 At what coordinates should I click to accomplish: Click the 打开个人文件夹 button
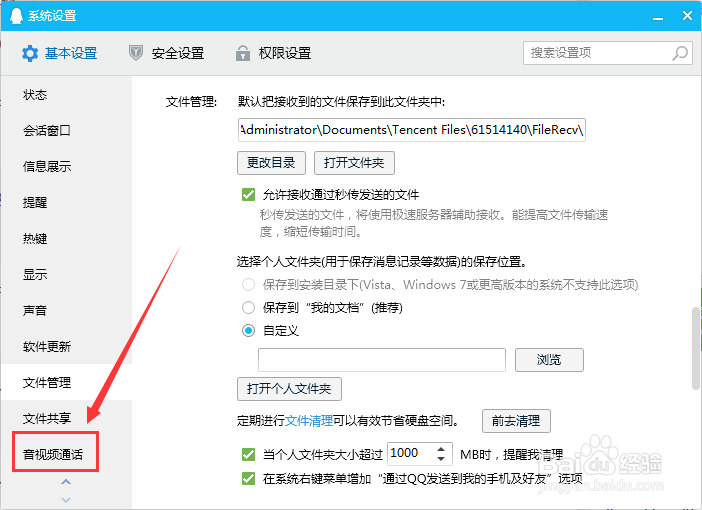coord(289,389)
